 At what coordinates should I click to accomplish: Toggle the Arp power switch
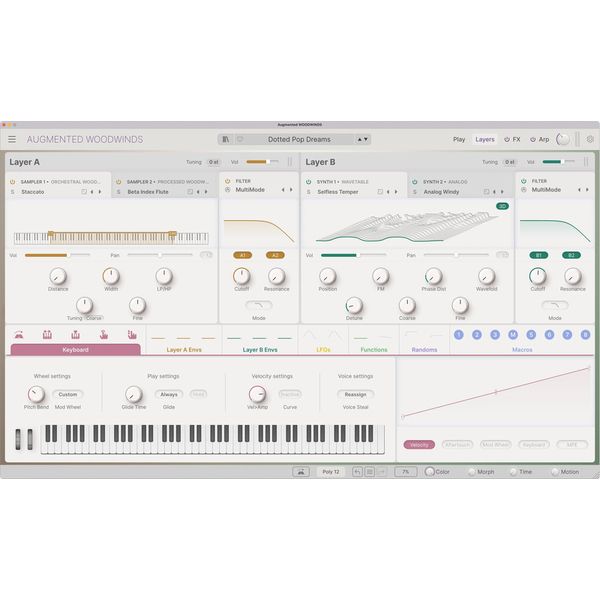[533, 140]
